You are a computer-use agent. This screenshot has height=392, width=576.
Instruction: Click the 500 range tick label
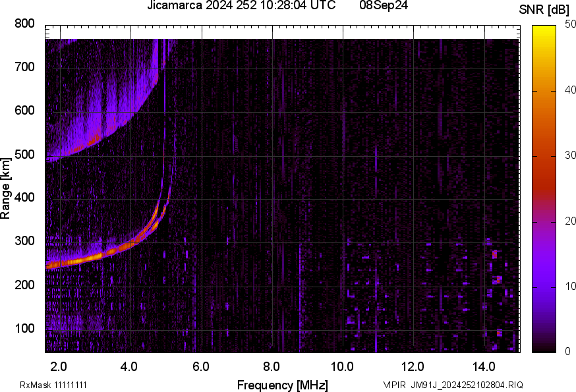click(x=24, y=154)
